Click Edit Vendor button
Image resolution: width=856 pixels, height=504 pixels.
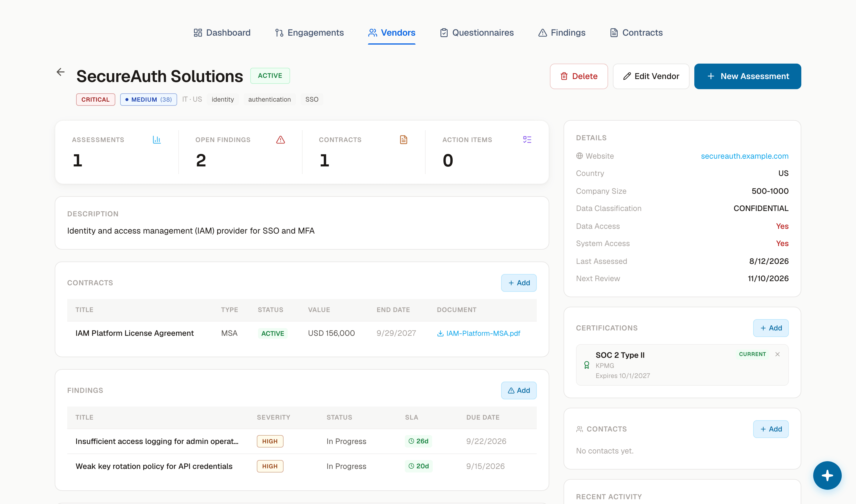click(x=651, y=76)
